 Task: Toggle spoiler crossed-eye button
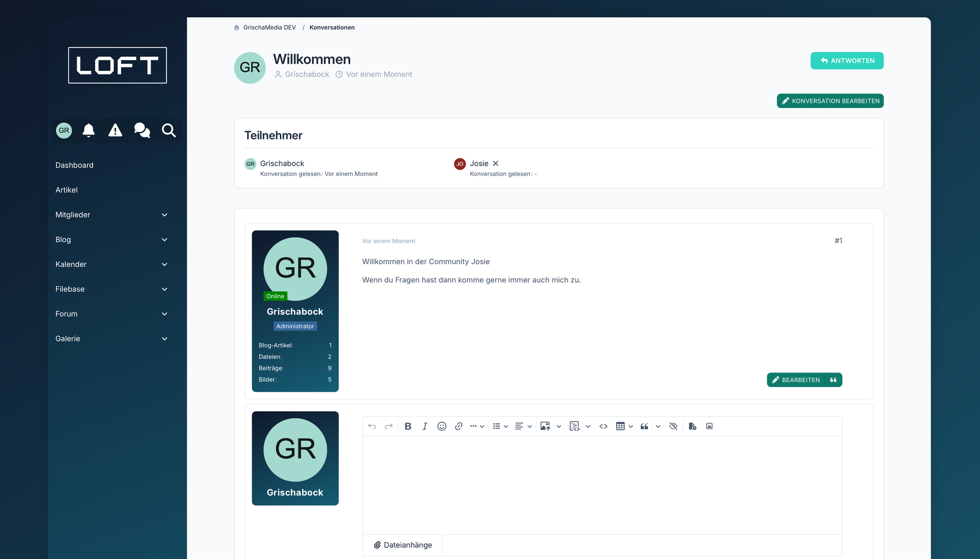(x=673, y=426)
